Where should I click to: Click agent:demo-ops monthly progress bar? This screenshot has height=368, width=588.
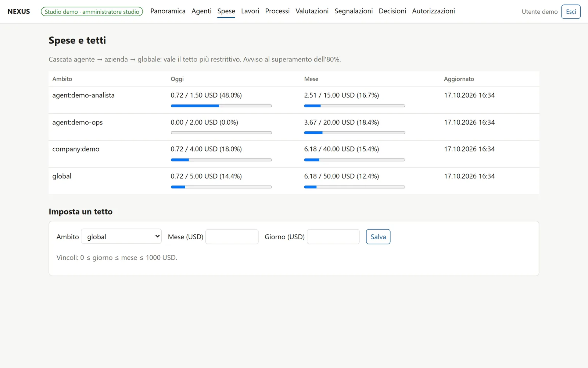point(355,132)
